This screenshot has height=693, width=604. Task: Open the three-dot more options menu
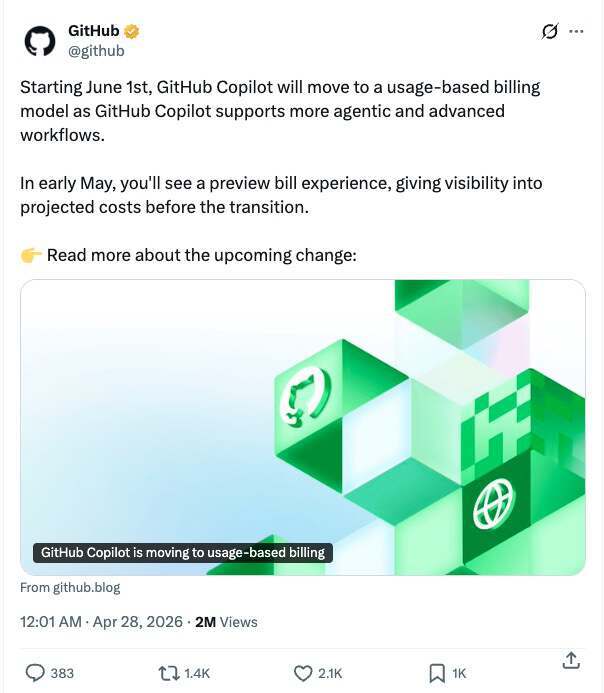(576, 31)
